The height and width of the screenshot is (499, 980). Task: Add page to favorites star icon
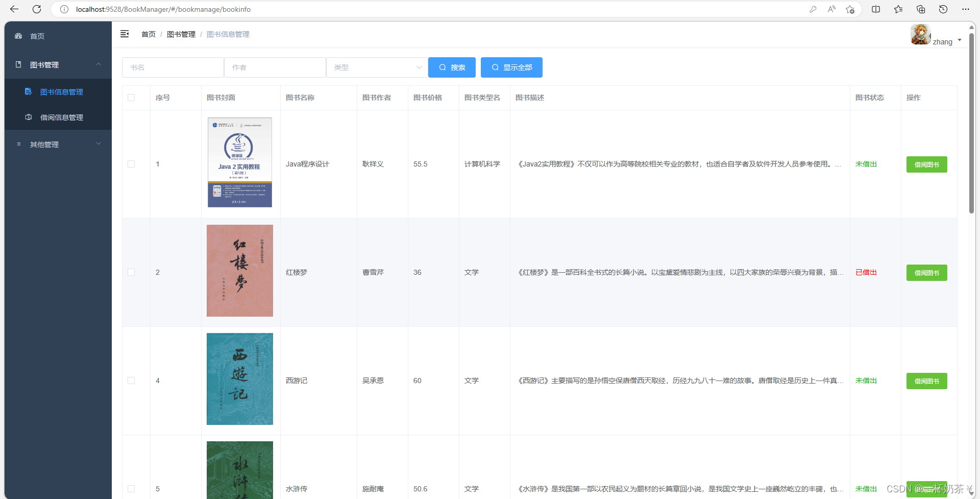[850, 9]
